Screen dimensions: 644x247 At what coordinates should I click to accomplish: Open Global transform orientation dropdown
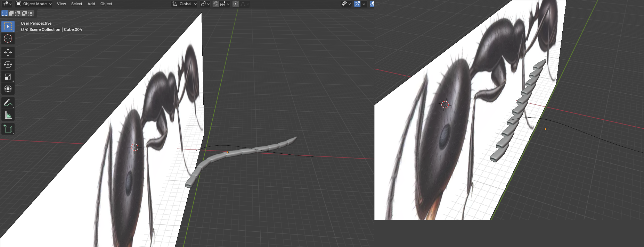point(185,4)
